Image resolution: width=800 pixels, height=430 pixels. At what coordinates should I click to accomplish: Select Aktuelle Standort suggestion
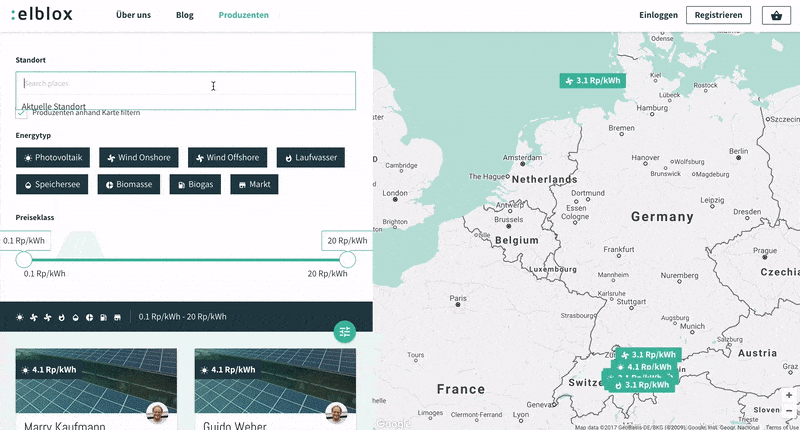click(x=54, y=106)
